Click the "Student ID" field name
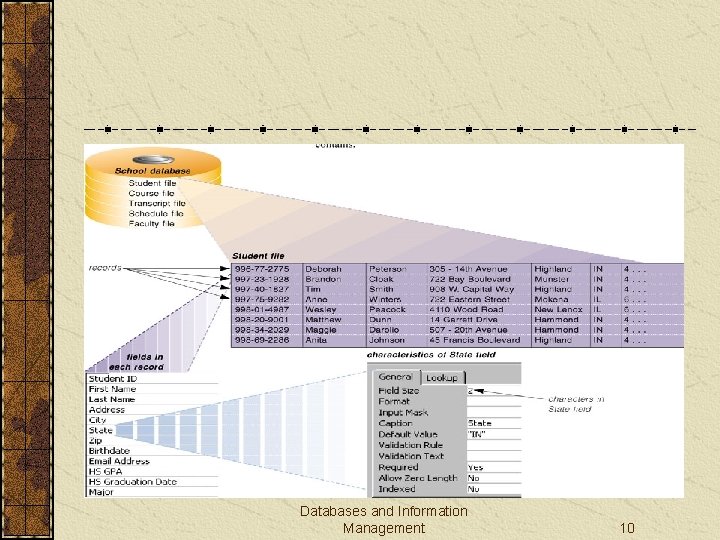 [113, 379]
